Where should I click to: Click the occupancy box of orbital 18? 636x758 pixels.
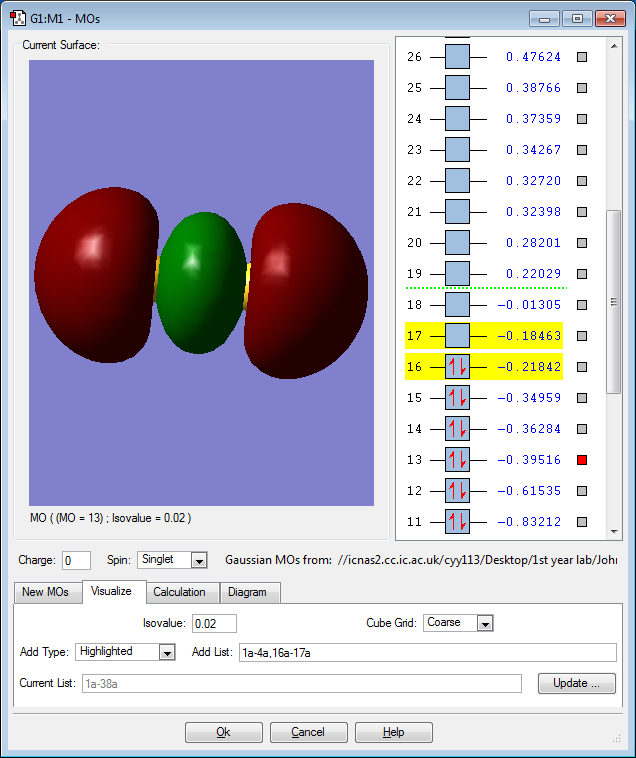point(457,305)
